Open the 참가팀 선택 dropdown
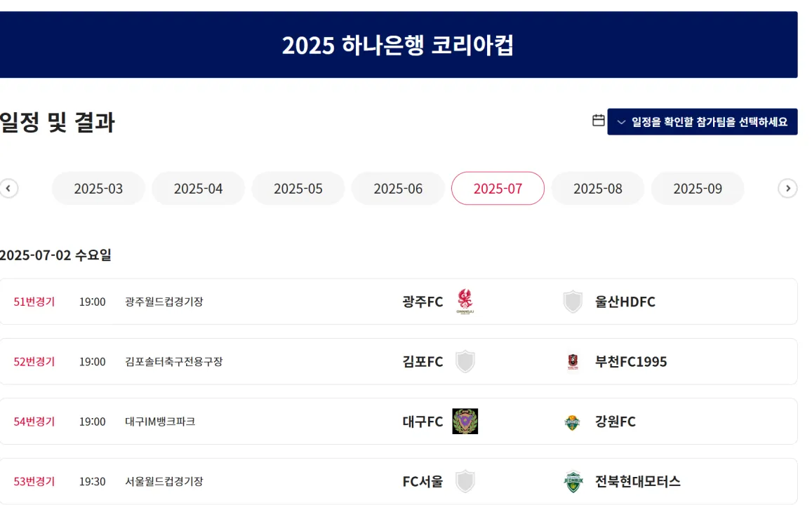The width and height of the screenshot is (812, 505). click(703, 121)
